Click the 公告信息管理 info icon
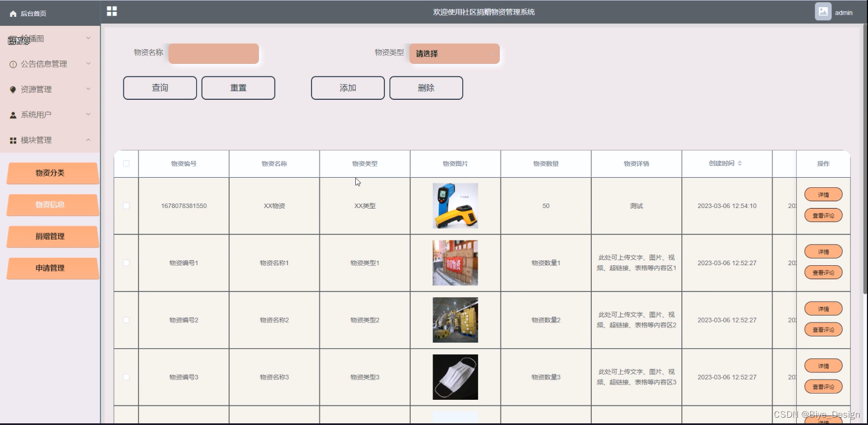 click(x=13, y=64)
